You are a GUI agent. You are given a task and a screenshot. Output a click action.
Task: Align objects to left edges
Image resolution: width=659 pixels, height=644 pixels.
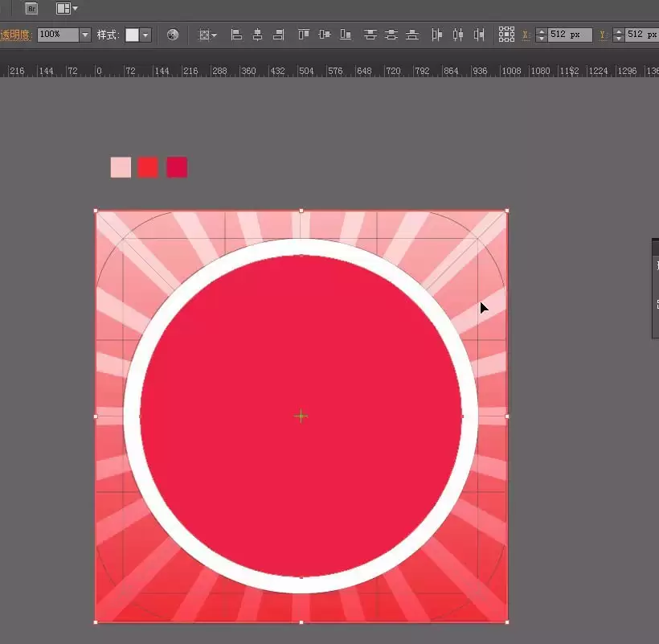click(236, 35)
